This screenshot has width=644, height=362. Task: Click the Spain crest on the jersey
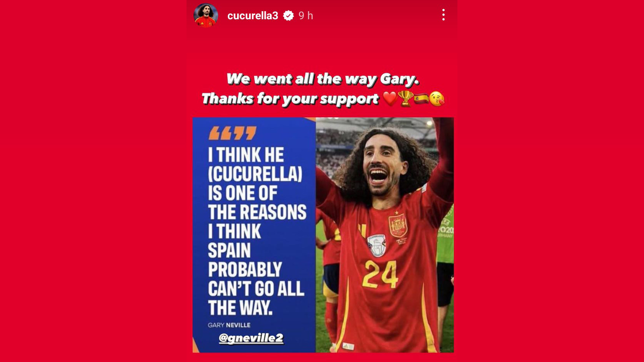tap(397, 225)
